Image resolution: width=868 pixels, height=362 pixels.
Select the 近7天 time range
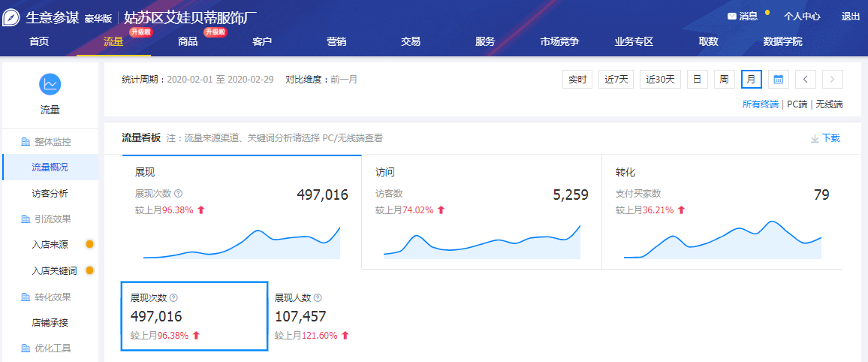tap(616, 79)
